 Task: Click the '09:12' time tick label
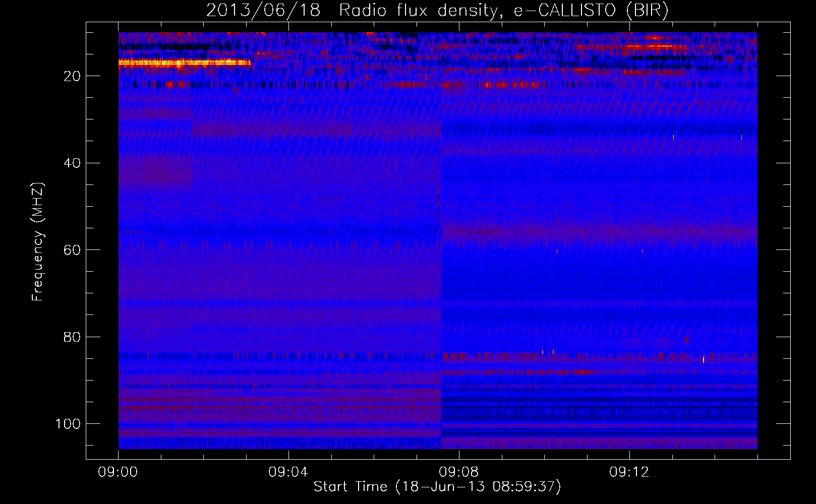[629, 472]
